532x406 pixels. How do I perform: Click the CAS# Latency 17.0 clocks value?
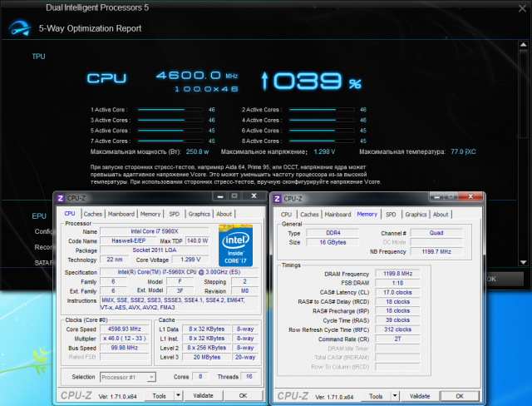tap(397, 292)
